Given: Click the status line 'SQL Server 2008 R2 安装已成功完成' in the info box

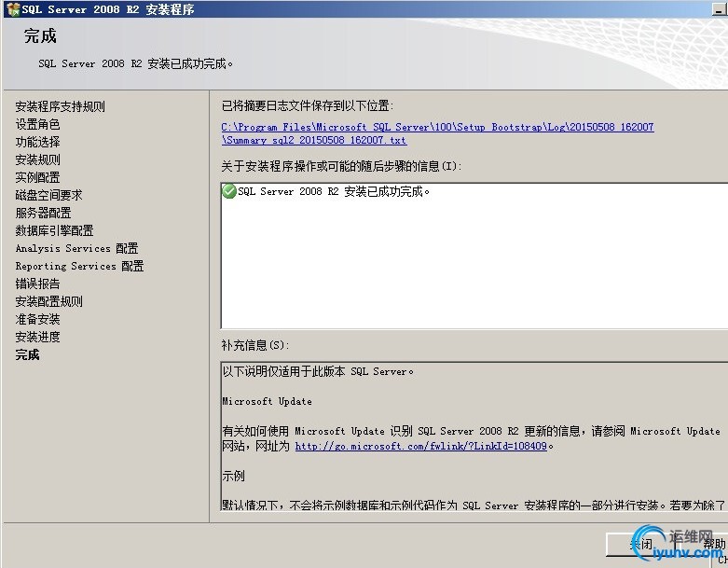Looking at the screenshot, I should pos(334,191).
